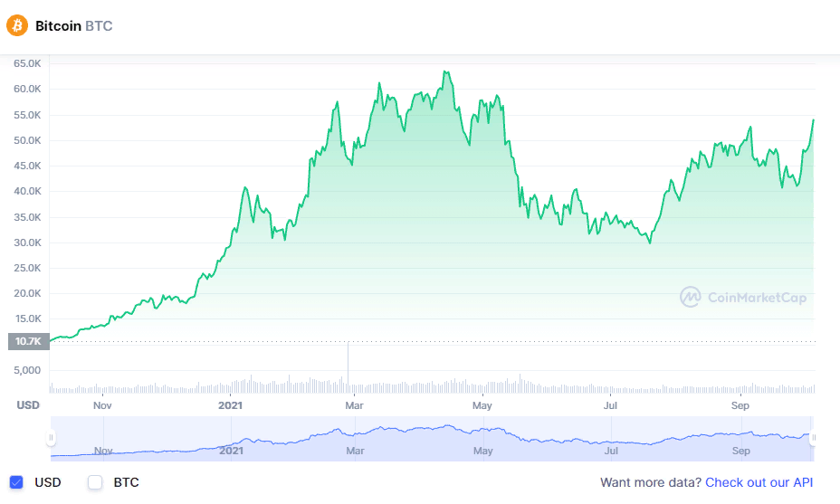Viewport: 840px width, 504px height.
Task: Click the "Sep" label on the main x-axis
Action: (741, 404)
